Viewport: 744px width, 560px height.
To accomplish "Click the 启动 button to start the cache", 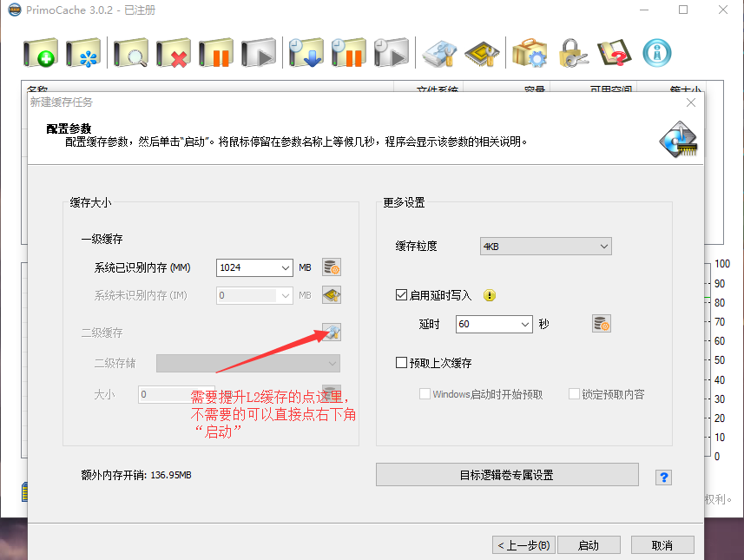I will [x=589, y=545].
